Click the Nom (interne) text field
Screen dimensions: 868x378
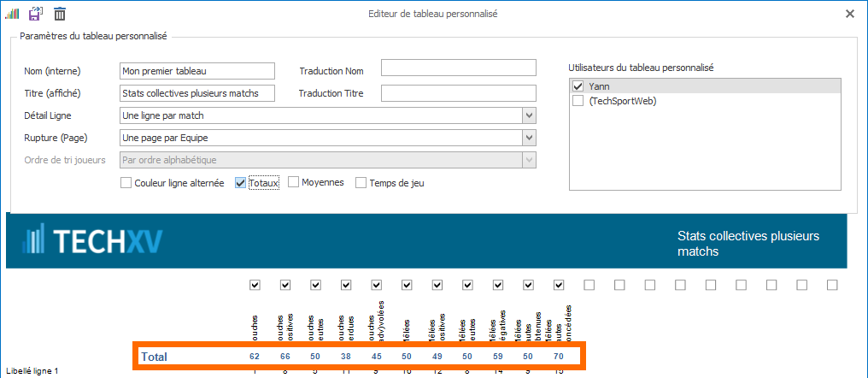tap(197, 71)
